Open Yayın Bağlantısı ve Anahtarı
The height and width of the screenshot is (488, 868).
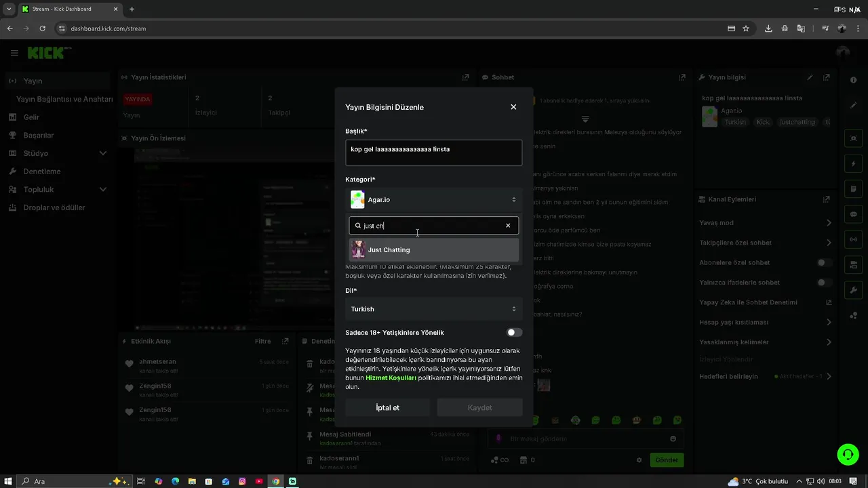point(64,99)
